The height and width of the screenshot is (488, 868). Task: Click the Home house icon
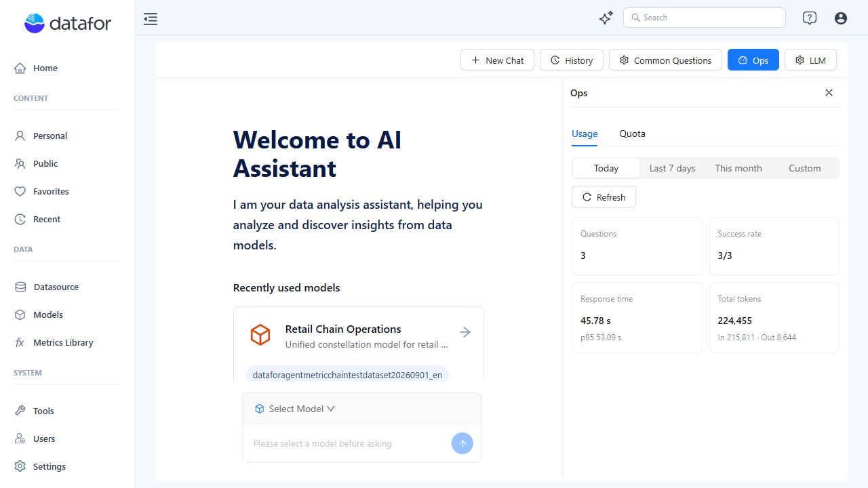point(20,68)
